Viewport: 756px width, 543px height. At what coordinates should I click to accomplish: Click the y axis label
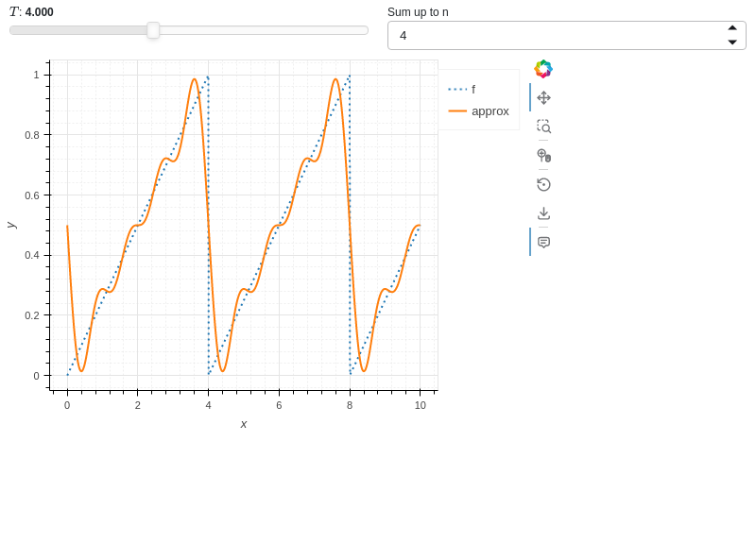tap(11, 225)
